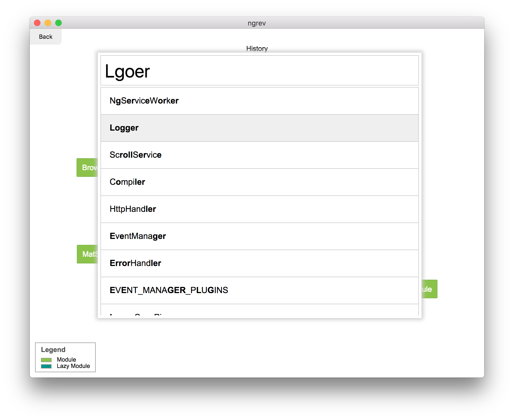This screenshot has width=514, height=420.
Task: Pick the Compiler result entry
Action: 259,182
